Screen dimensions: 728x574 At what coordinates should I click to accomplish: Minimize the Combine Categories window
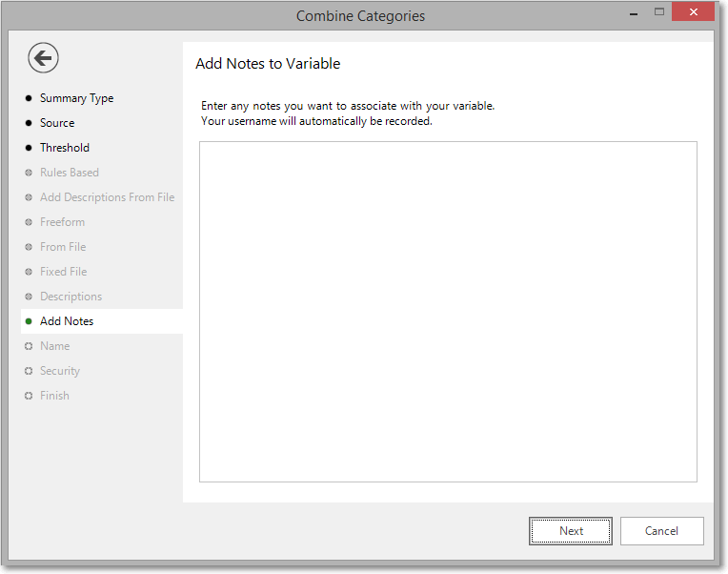click(634, 12)
